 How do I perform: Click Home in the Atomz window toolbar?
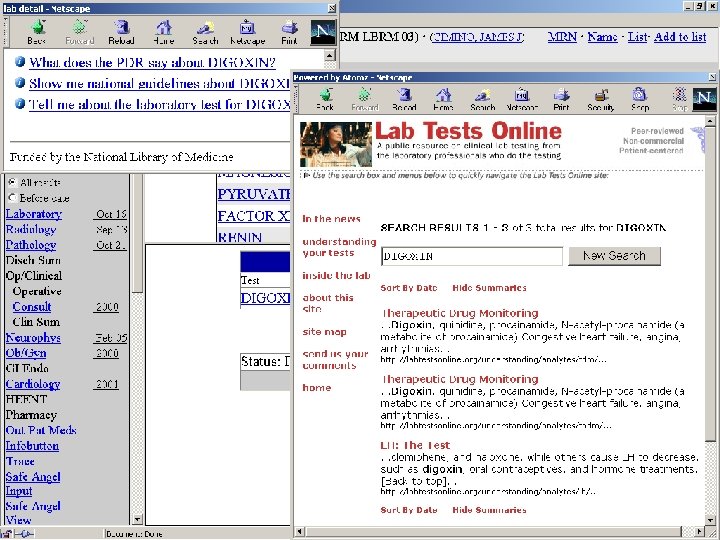click(443, 99)
